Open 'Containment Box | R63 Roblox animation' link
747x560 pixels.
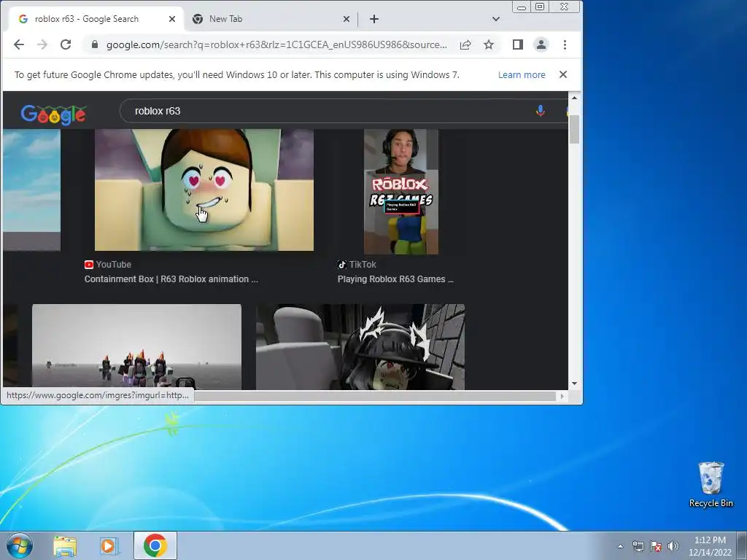[171, 279]
